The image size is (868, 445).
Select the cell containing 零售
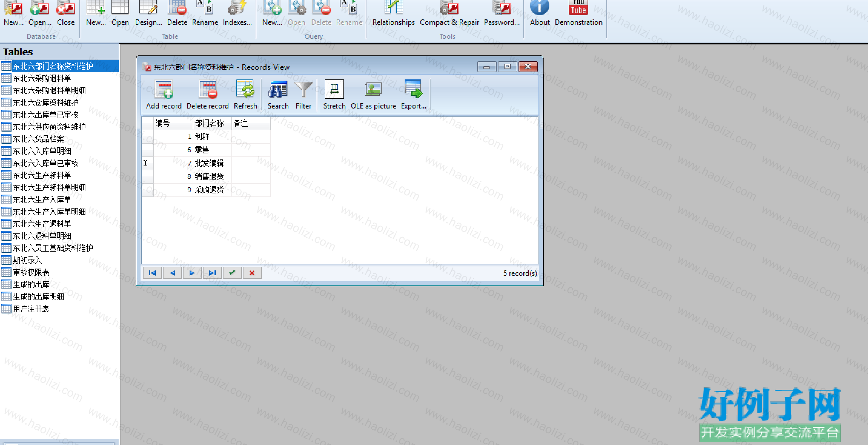212,150
